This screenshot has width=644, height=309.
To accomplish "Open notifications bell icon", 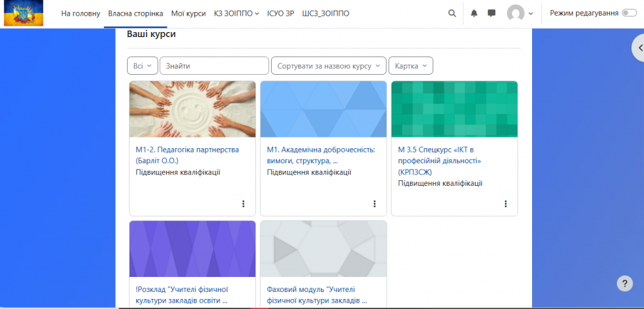I will [474, 13].
